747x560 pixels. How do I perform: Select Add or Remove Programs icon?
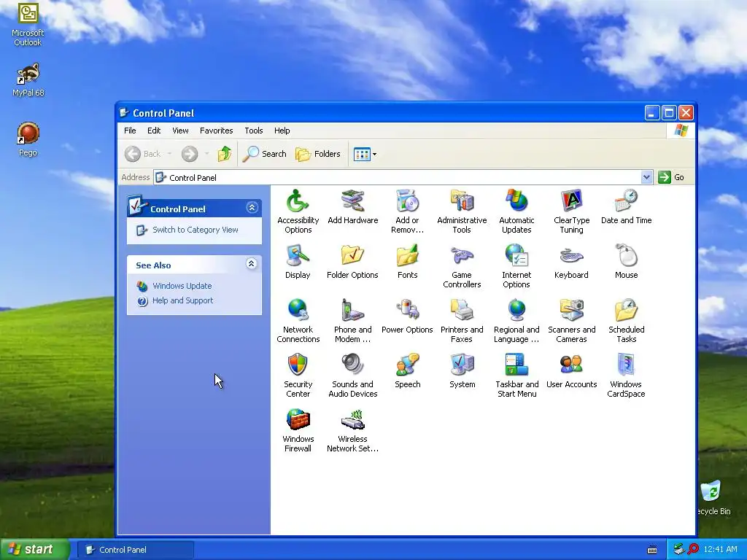(407, 201)
